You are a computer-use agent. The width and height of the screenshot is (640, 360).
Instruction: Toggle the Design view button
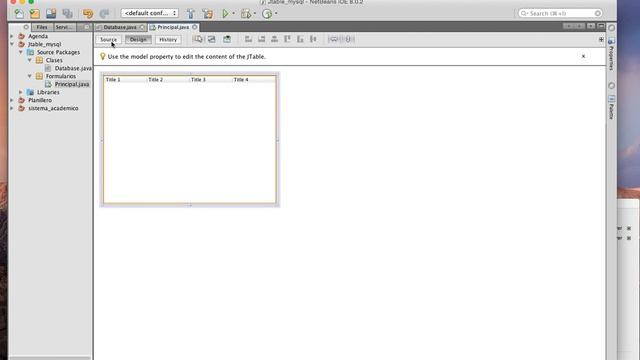pyautogui.click(x=138, y=40)
